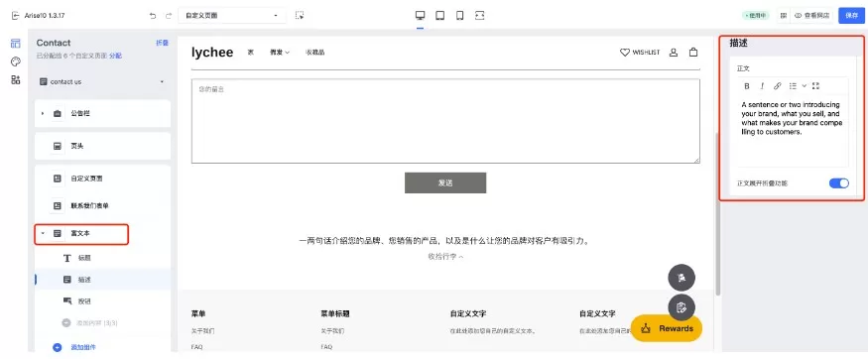
Task: Undo the last change
Action: point(153,16)
